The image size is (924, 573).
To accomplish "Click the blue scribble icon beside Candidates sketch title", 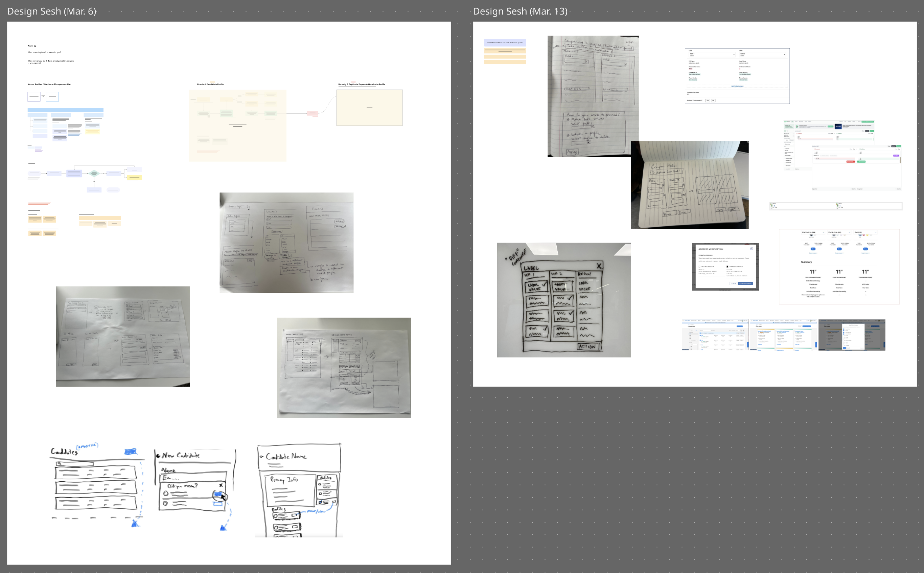I will (x=130, y=451).
